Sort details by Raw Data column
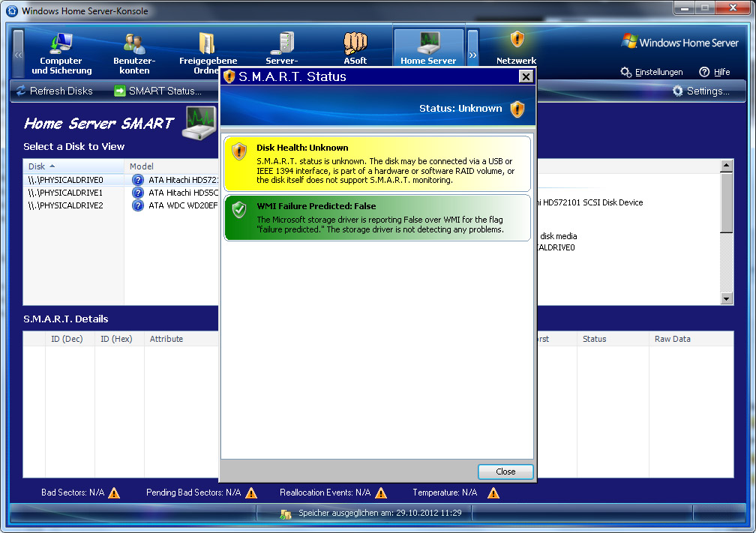This screenshot has height=533, width=756. click(x=691, y=339)
